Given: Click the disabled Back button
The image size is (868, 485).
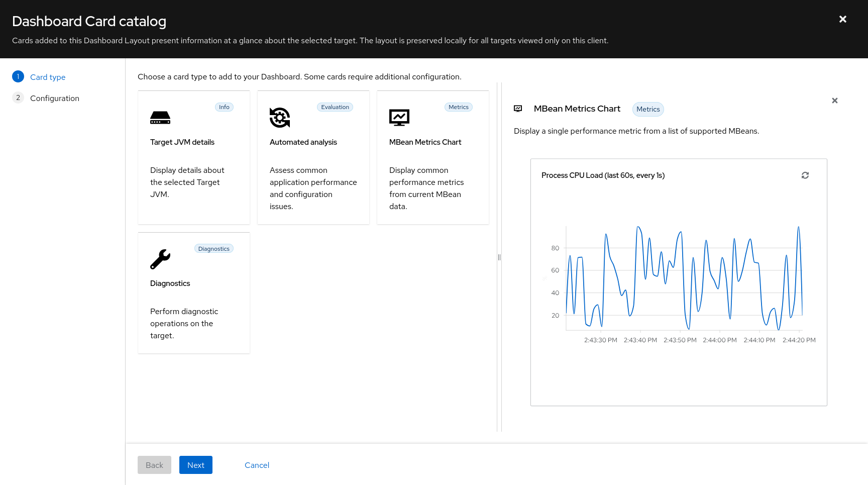Looking at the screenshot, I should coord(154,465).
